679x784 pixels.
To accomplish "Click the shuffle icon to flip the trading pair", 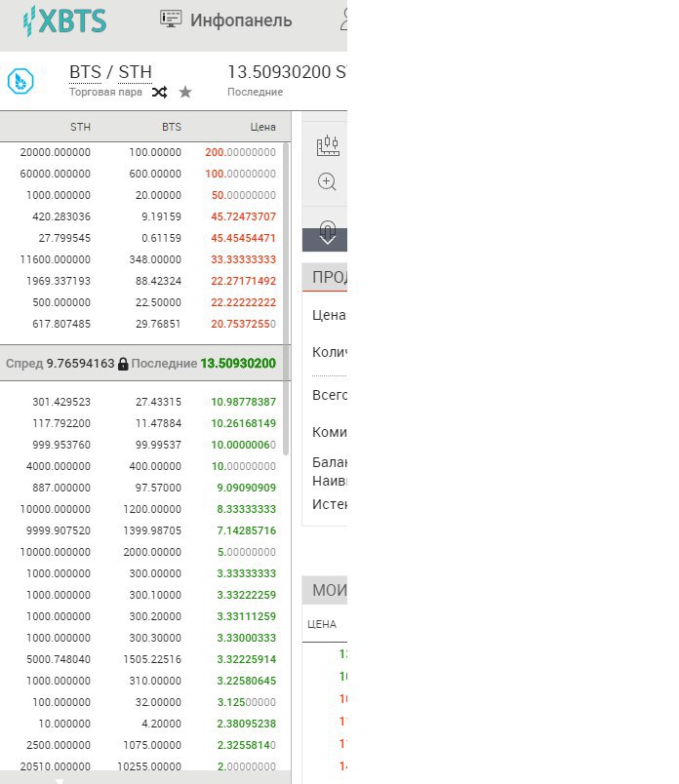I will [x=160, y=92].
